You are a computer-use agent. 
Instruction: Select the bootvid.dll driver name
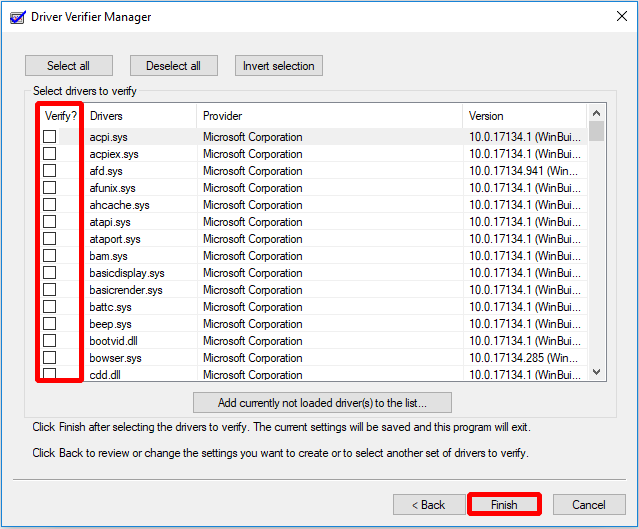(114, 341)
